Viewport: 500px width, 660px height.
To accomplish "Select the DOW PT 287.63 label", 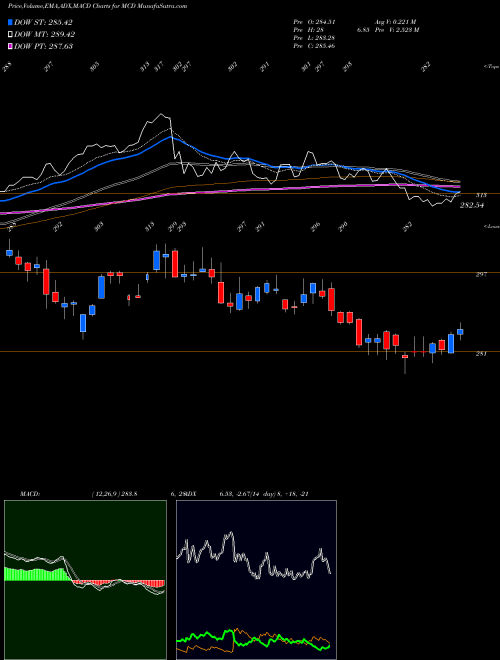I will tap(43, 46).
